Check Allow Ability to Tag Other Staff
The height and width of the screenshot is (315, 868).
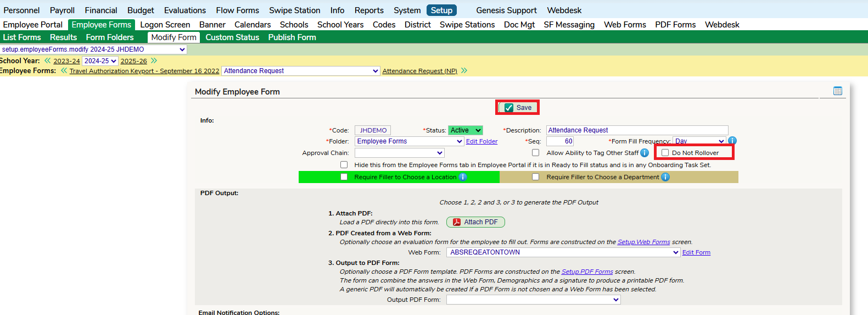point(535,153)
